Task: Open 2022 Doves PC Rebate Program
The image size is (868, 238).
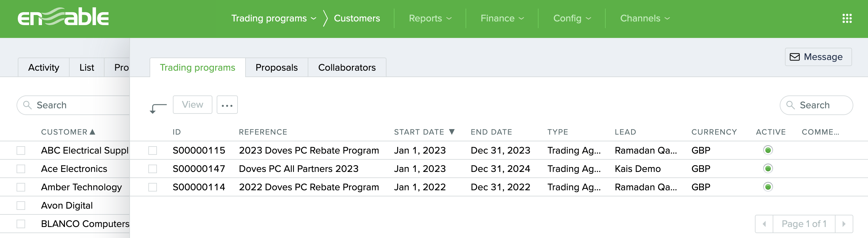Action: [309, 187]
